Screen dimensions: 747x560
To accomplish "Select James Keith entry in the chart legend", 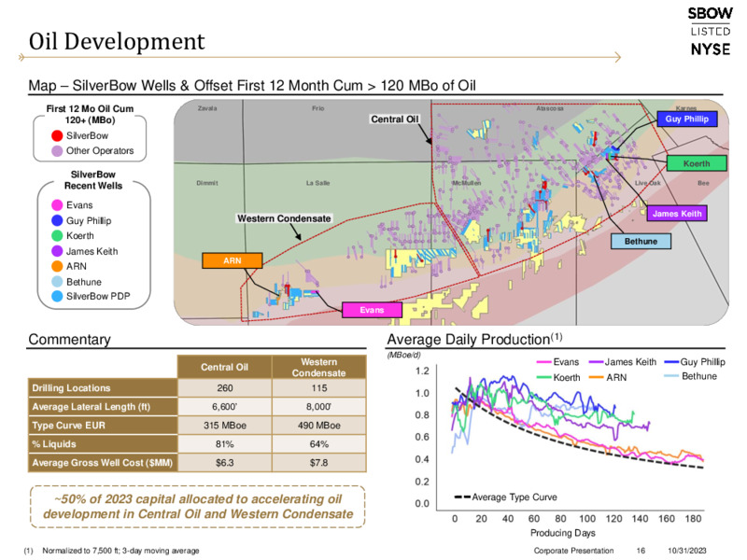I will click(623, 362).
